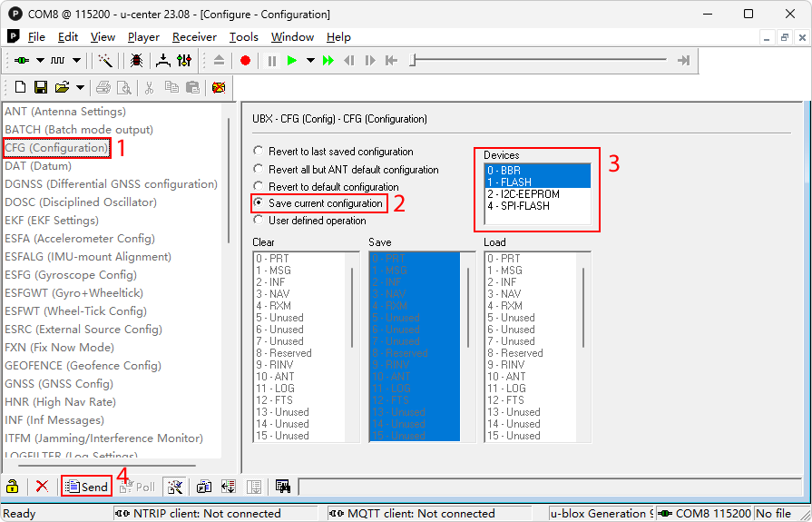Expand the baudrate dropdown arrow
Image resolution: width=812 pixels, height=522 pixels.
77,61
